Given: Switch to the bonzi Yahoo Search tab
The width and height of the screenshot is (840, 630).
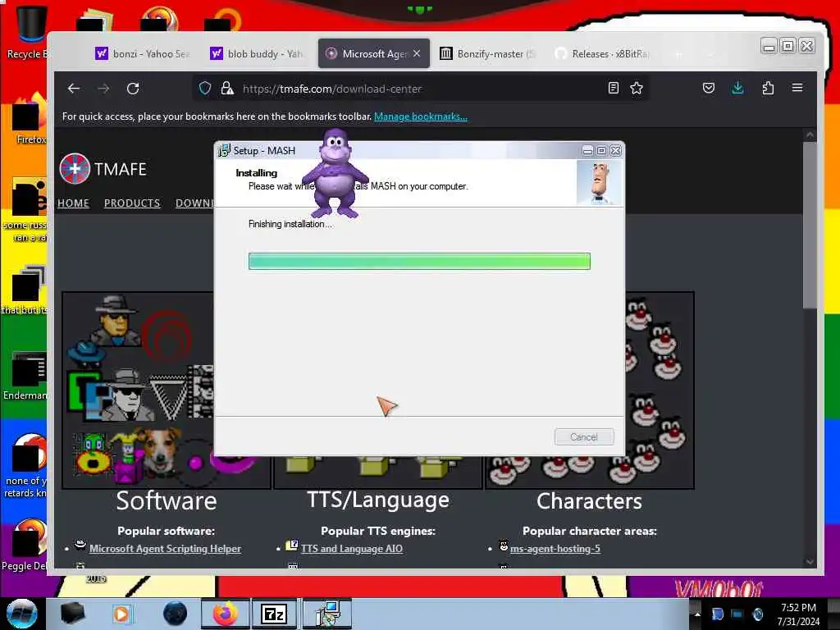Looking at the screenshot, I should [x=143, y=53].
